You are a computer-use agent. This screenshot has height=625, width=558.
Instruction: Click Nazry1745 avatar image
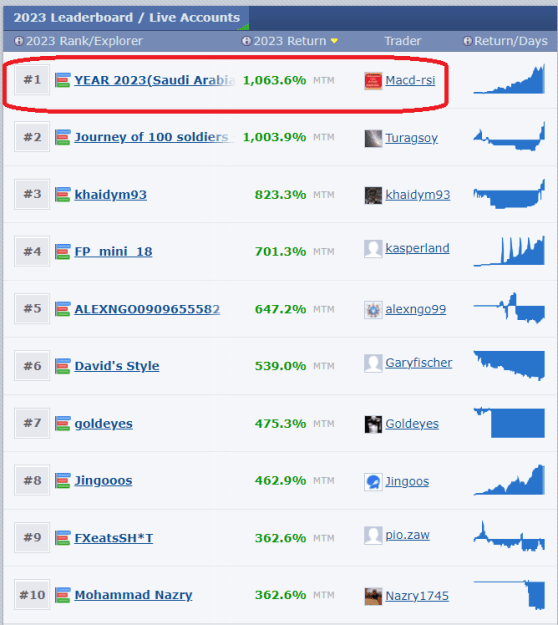pyautogui.click(x=373, y=596)
